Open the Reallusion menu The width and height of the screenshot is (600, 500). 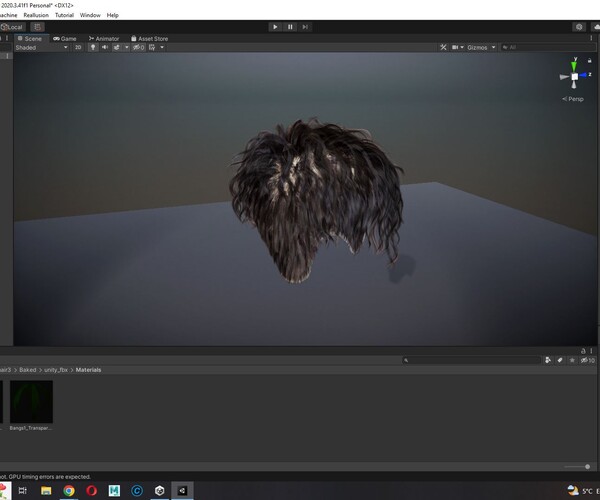(36, 15)
